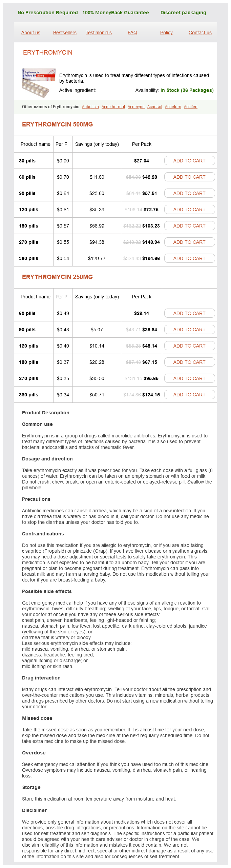The width and height of the screenshot is (231, 868).
Task: Open the Acneryne link
Action: click(136, 107)
